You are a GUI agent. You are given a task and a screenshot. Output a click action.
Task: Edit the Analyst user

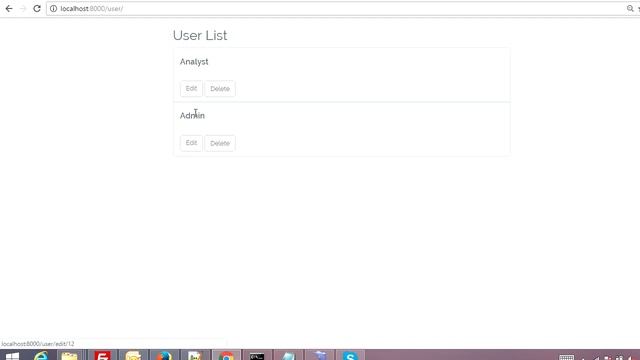[x=191, y=89]
